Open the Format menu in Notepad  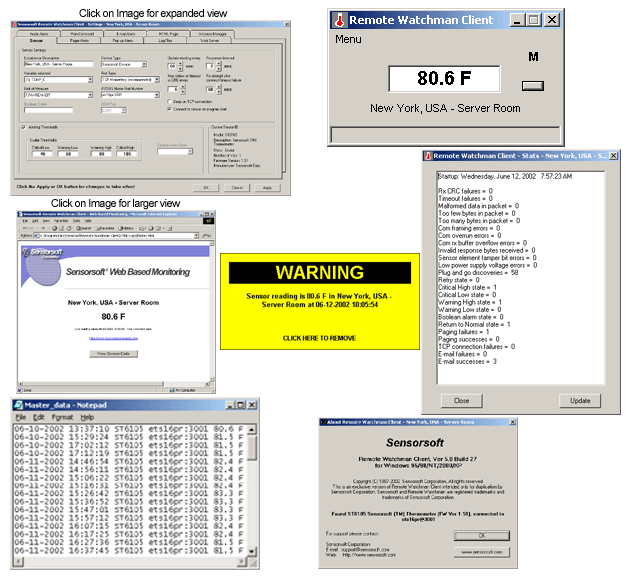62,417
